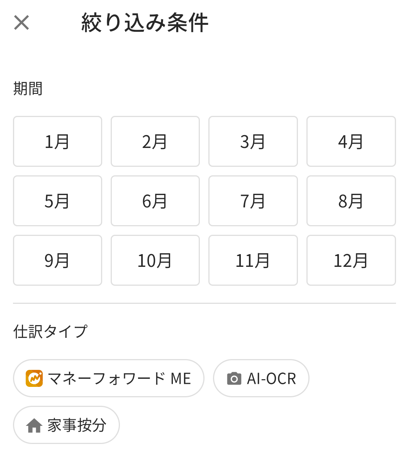The image size is (408, 466).
Task: Filter by マネーフォワード ME journal type
Action: pyautogui.click(x=108, y=378)
